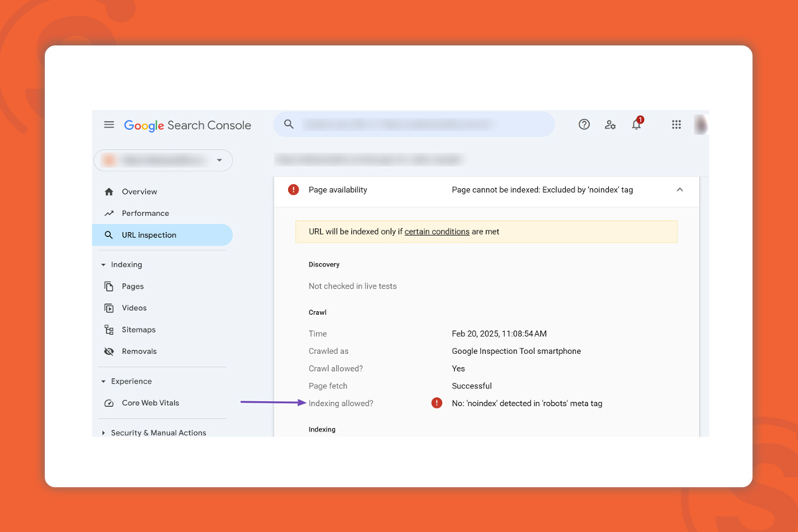This screenshot has width=798, height=532.
Task: Click the 'Successful' page fetch value
Action: [472, 385]
